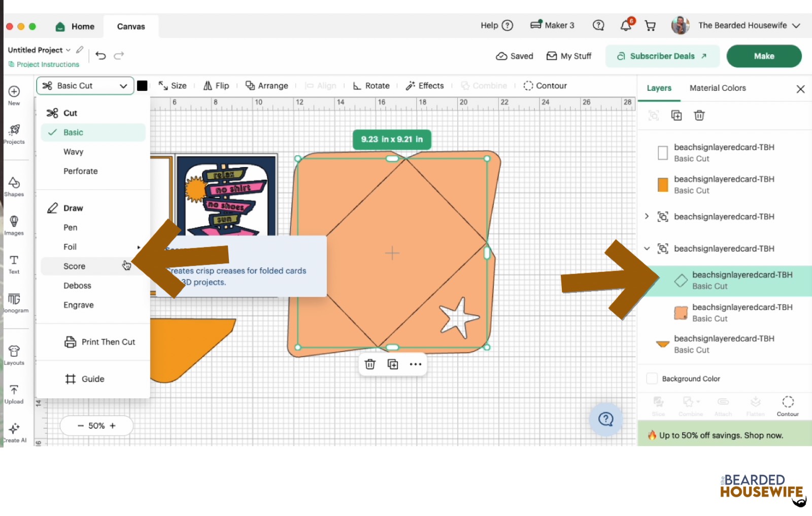
Task: Switch to the Layers tab
Action: (659, 88)
